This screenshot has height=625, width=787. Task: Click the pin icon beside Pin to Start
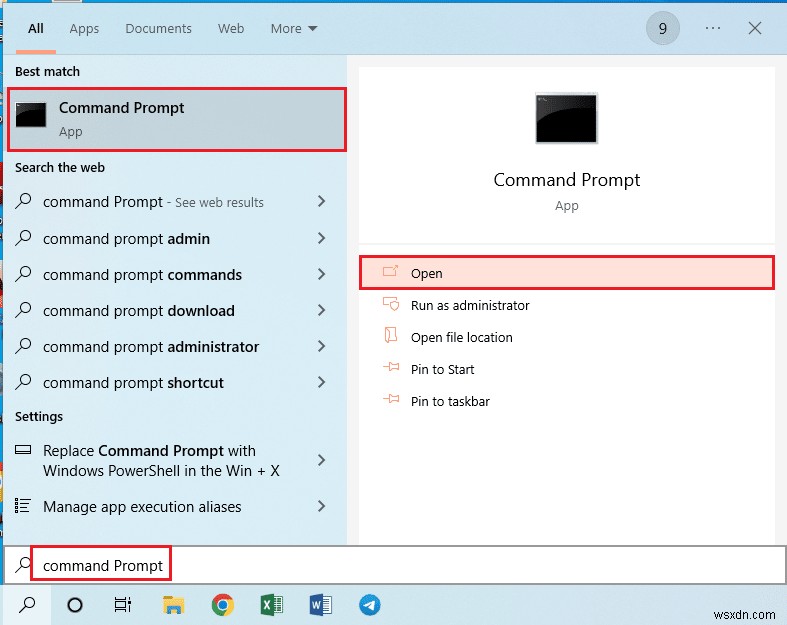tap(391, 367)
